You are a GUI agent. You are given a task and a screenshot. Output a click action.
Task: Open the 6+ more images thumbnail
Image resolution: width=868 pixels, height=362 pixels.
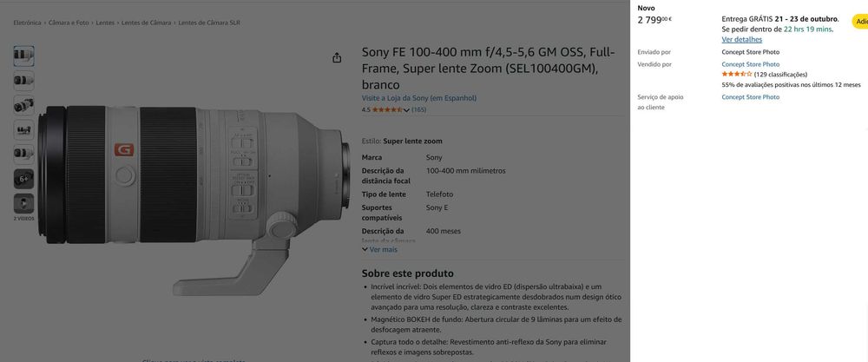click(23, 179)
